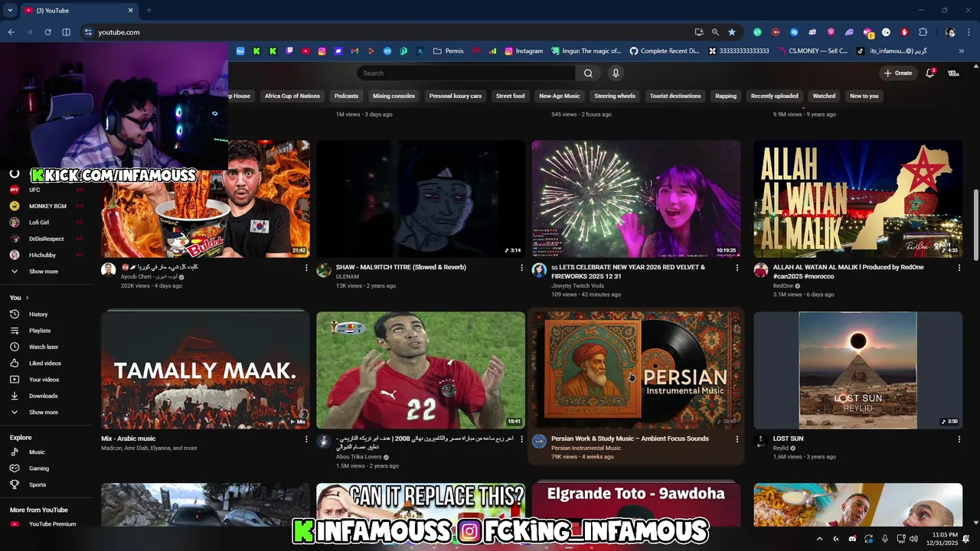The image size is (980, 551).
Task: Open Liked videos in the sidebar
Action: 44,364
